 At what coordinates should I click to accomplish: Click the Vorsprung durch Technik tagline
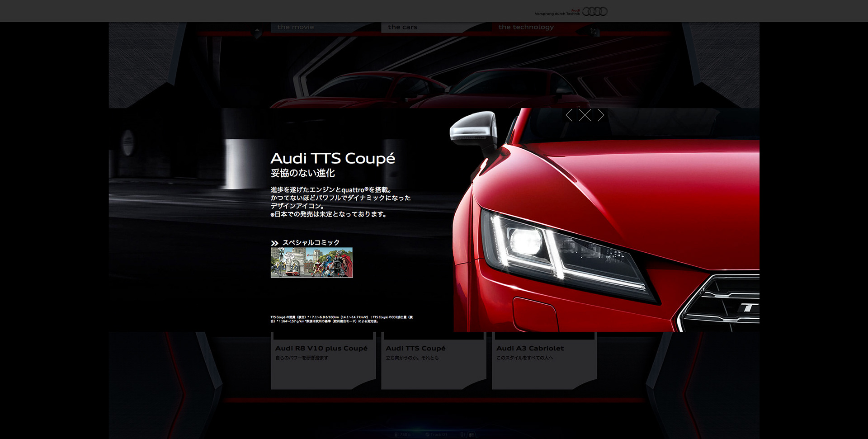(557, 14)
